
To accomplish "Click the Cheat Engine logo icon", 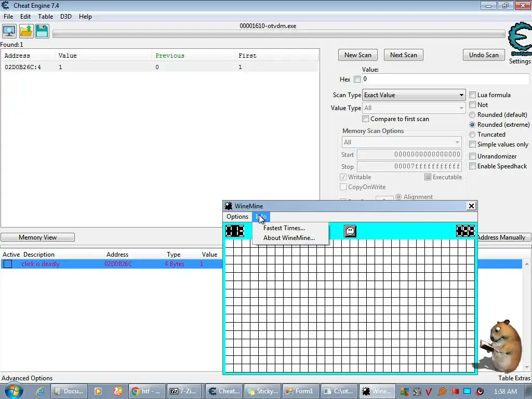I will click(520, 39).
